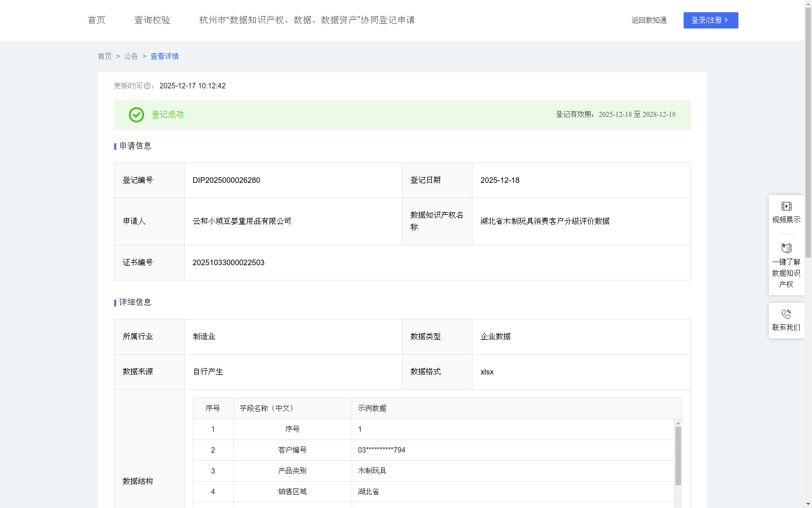Click the 申请人 label cell

[149, 221]
